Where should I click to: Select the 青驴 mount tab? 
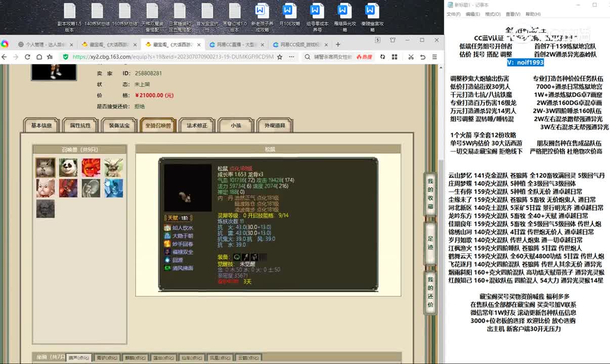coord(107,358)
